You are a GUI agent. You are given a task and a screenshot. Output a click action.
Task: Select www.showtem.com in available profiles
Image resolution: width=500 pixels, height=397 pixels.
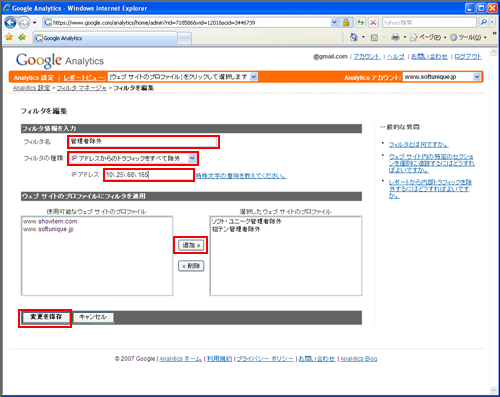point(50,221)
